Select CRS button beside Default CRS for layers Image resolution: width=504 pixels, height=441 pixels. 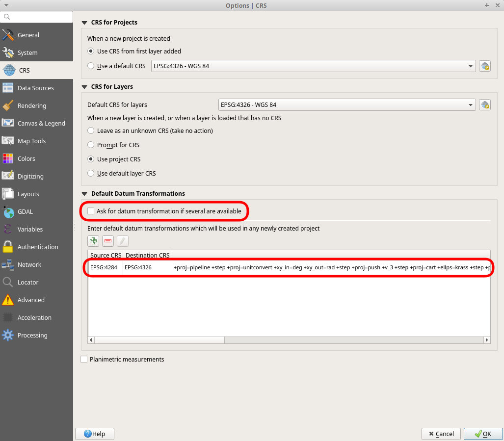[x=485, y=104]
